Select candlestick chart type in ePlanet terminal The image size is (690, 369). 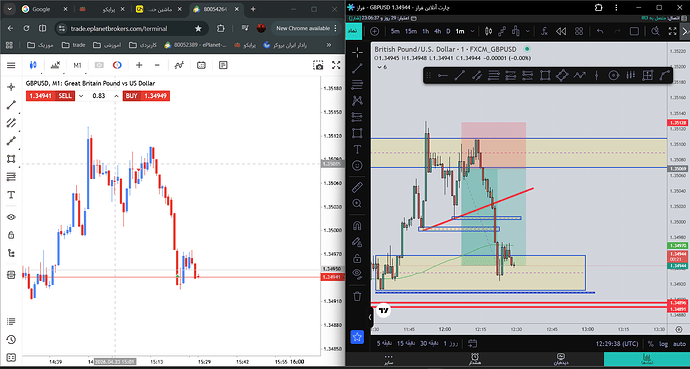[x=32, y=65]
